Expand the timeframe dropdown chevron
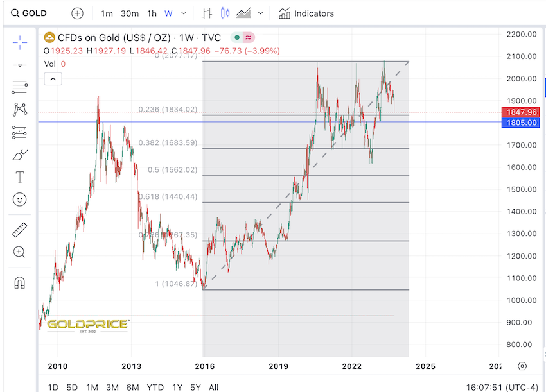Image resolution: width=546 pixels, height=392 pixels. pos(184,13)
